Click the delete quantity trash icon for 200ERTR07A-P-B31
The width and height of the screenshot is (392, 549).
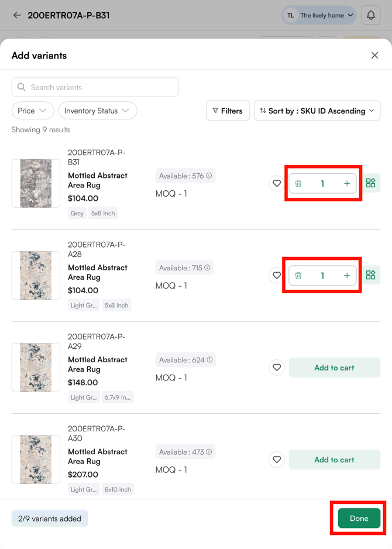[x=298, y=183]
